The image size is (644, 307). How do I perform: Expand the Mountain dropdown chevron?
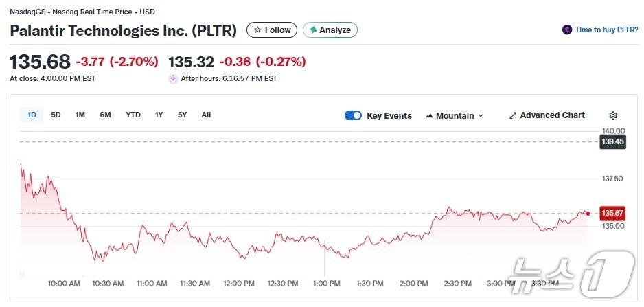(x=481, y=116)
